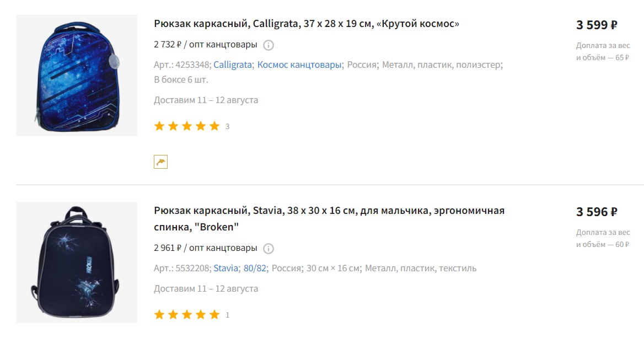Open the «Крутой космос» backpack title link

click(x=307, y=24)
